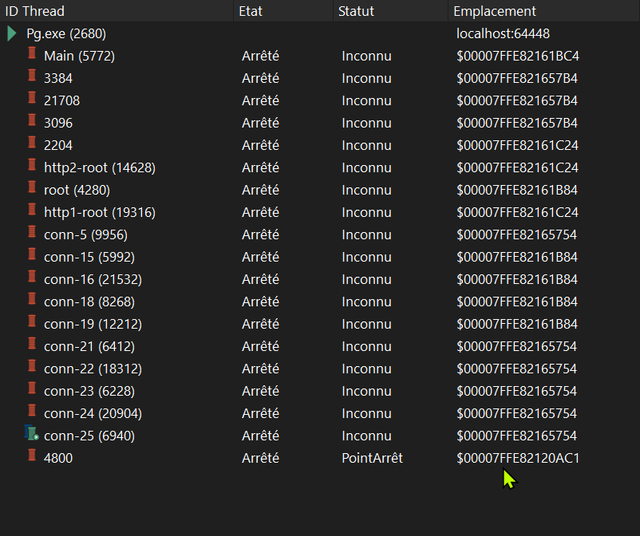The image size is (640, 536).
Task: Click the thread icon beside thread 21708
Action: click(x=32, y=98)
